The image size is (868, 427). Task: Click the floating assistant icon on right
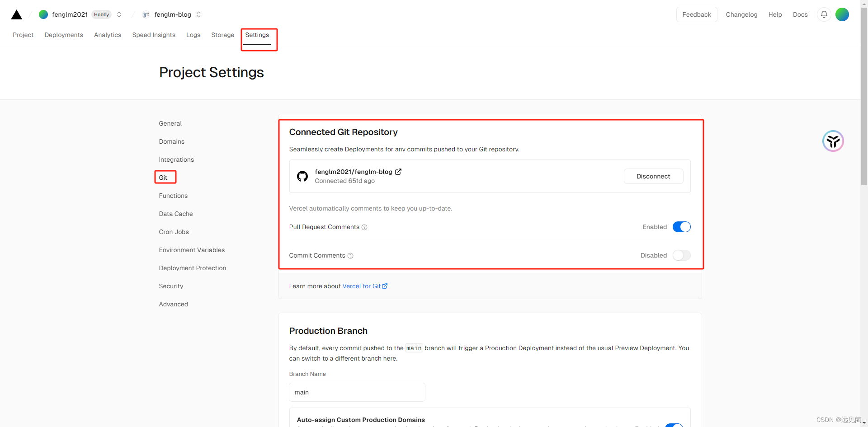[x=833, y=141]
